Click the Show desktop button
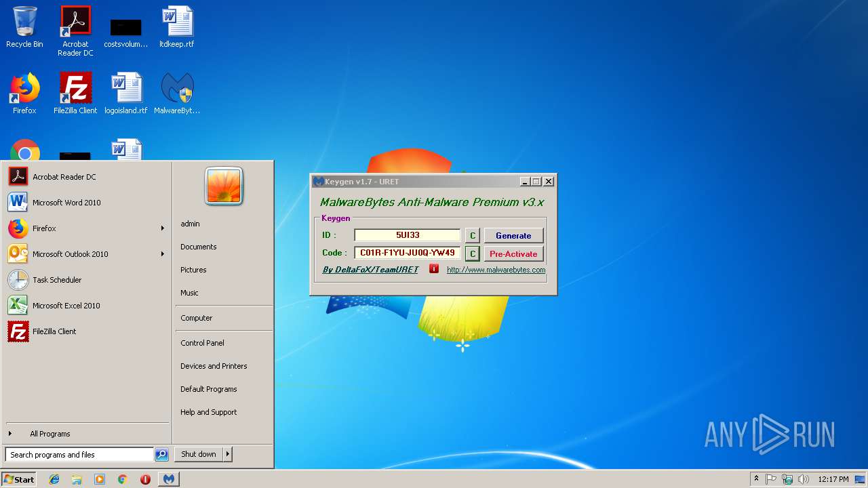The height and width of the screenshot is (488, 868). coord(861,479)
